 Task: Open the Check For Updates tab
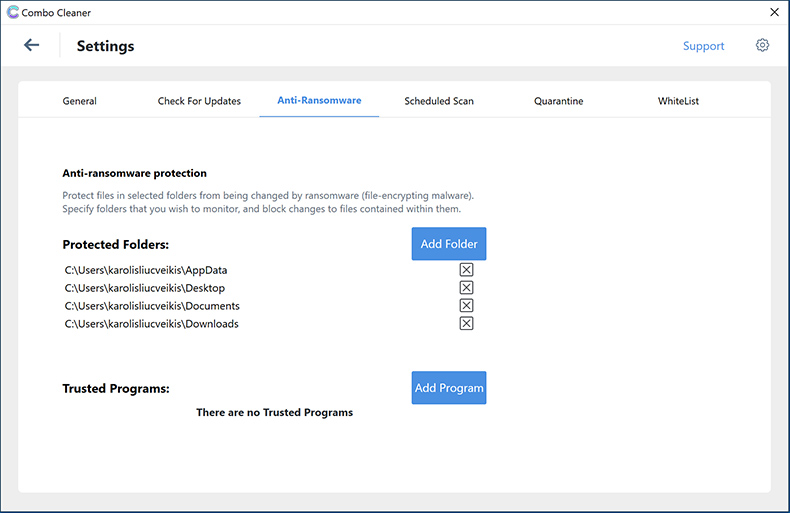[199, 101]
